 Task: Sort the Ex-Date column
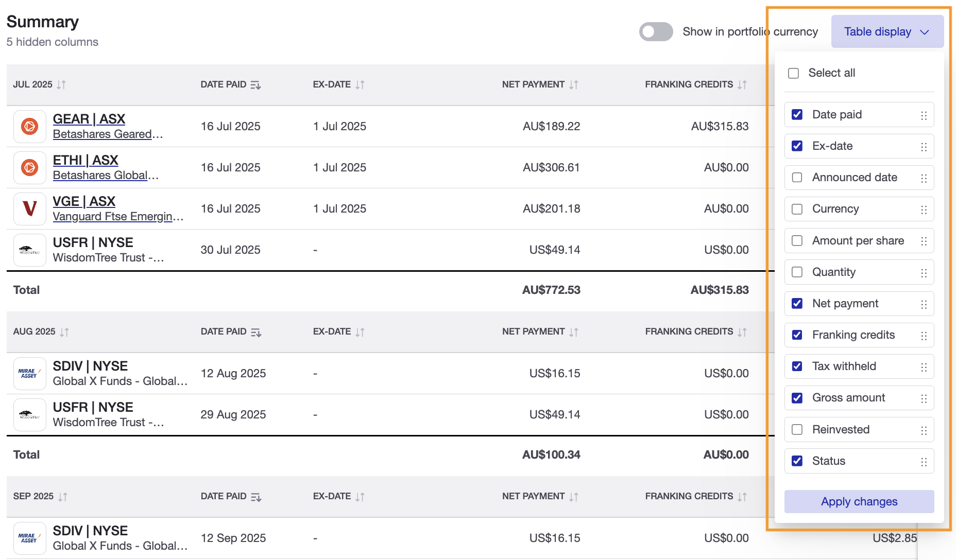pos(360,84)
